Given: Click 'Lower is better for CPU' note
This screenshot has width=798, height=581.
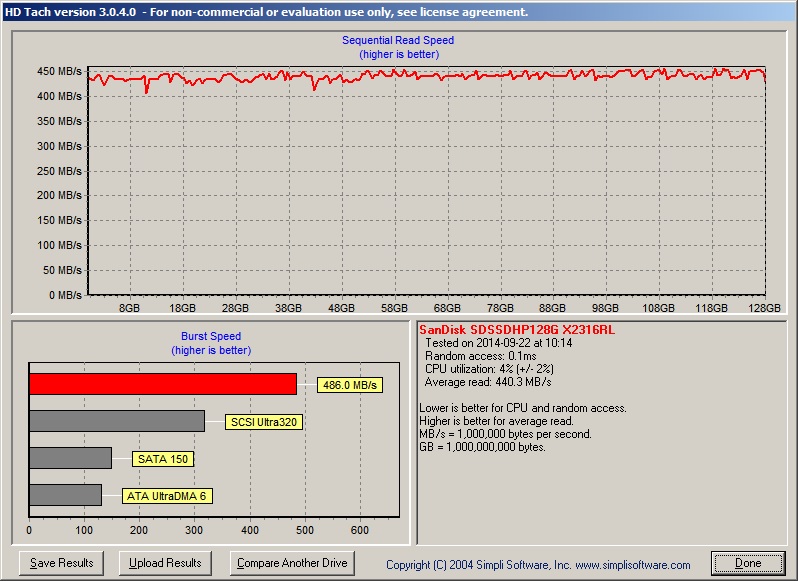Looking at the screenshot, I should 523,408.
